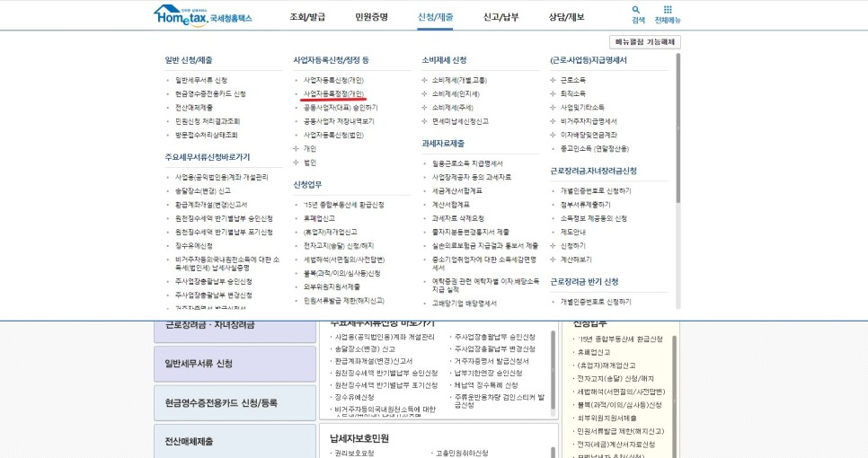This screenshot has height=458, width=868.
Task: Open 전산매체제출 in the menu list
Action: (x=194, y=108)
